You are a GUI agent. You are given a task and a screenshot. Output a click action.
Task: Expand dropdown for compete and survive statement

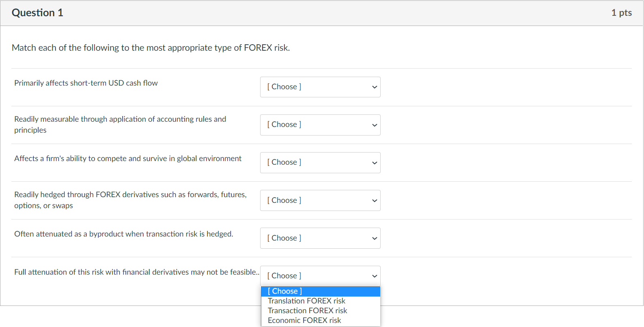point(320,163)
